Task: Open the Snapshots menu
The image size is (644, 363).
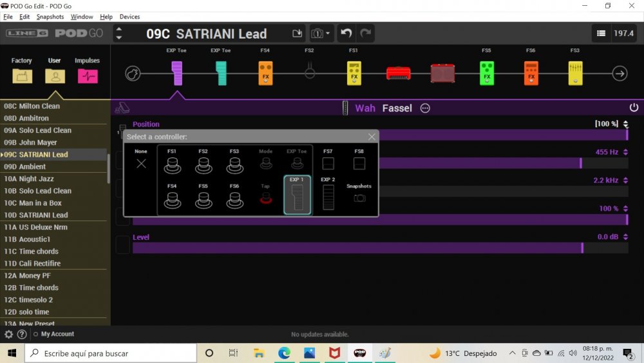Action: [50, 17]
